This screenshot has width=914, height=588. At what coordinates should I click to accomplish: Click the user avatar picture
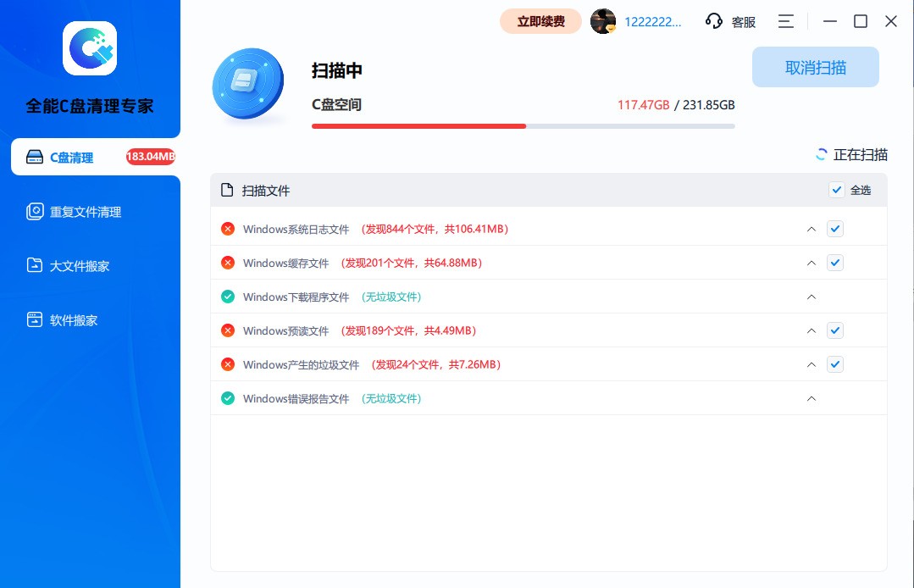click(603, 21)
